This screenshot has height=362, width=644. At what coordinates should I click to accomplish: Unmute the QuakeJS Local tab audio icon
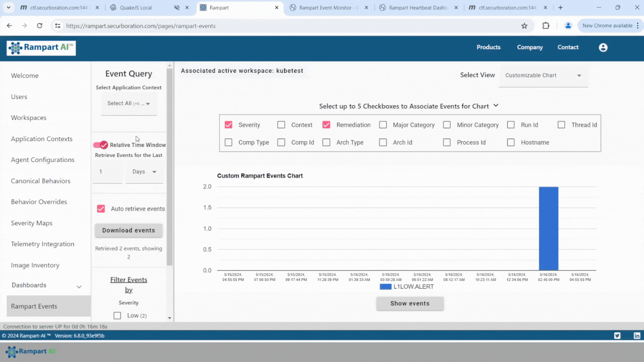point(177,7)
